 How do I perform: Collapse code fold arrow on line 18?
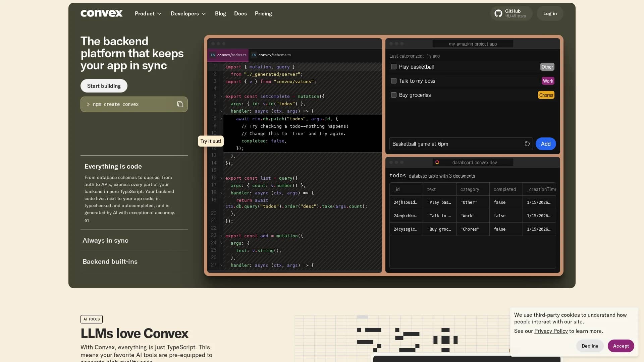point(221,193)
